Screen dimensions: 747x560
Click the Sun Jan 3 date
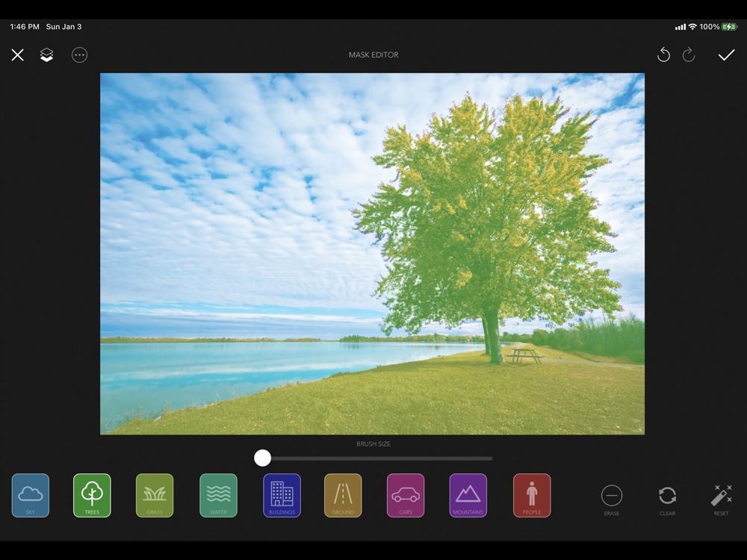[63, 27]
